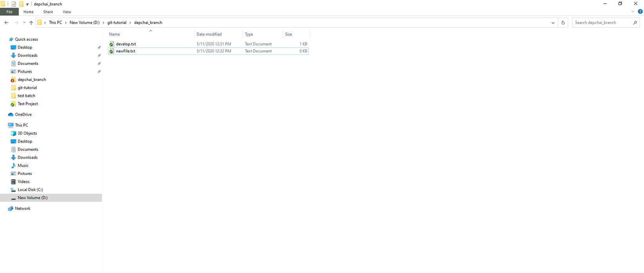Open test batch folder in sidebar
The height and width of the screenshot is (273, 644).
click(26, 96)
